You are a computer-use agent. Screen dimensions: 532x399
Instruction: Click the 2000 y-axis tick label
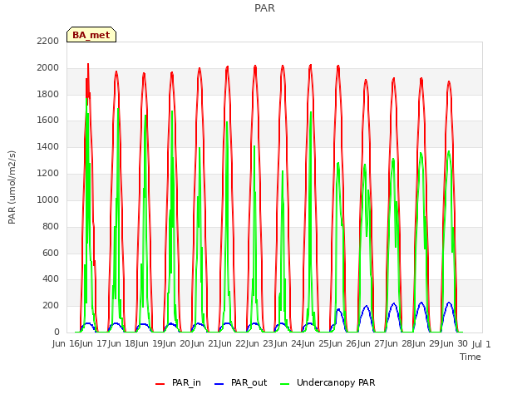pyautogui.click(x=48, y=68)
